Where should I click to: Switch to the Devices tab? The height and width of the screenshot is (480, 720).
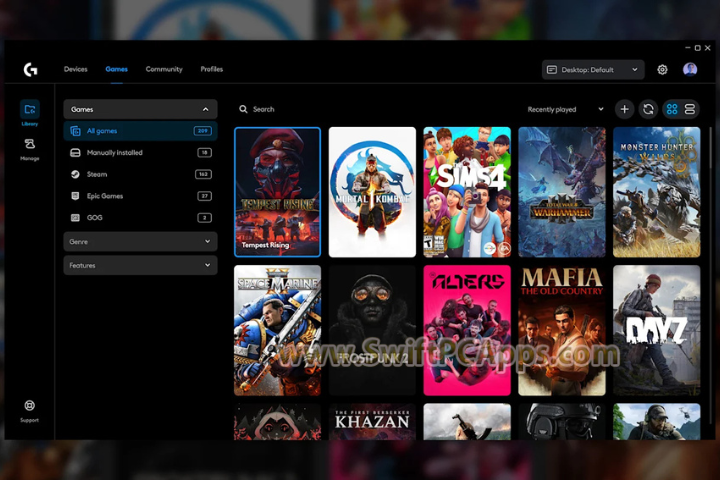75,69
